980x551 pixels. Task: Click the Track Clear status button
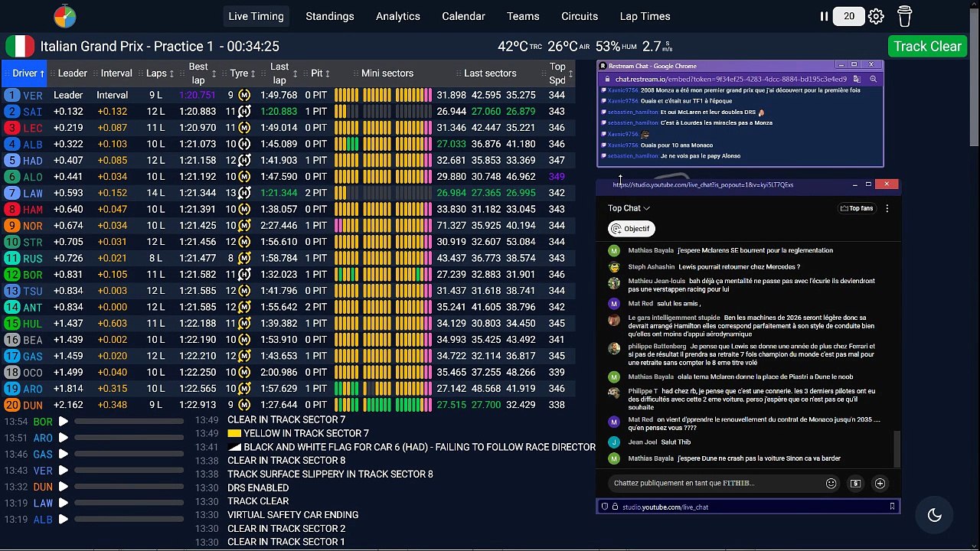(927, 46)
